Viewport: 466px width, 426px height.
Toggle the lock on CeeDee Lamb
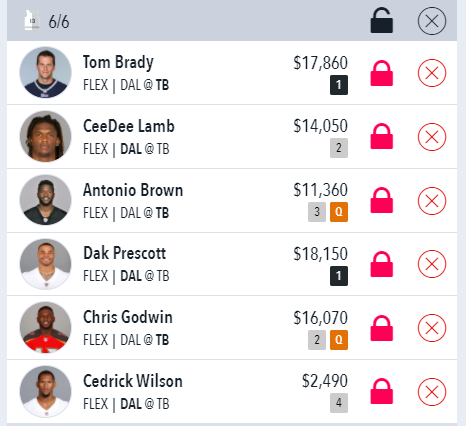click(x=382, y=136)
